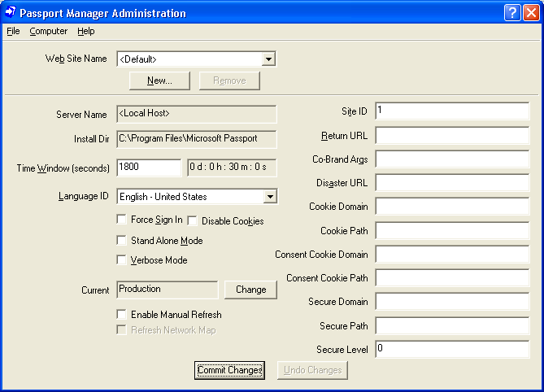Image resolution: width=544 pixels, height=392 pixels.
Task: Click the 'Install Dir' label
Action: (92, 139)
